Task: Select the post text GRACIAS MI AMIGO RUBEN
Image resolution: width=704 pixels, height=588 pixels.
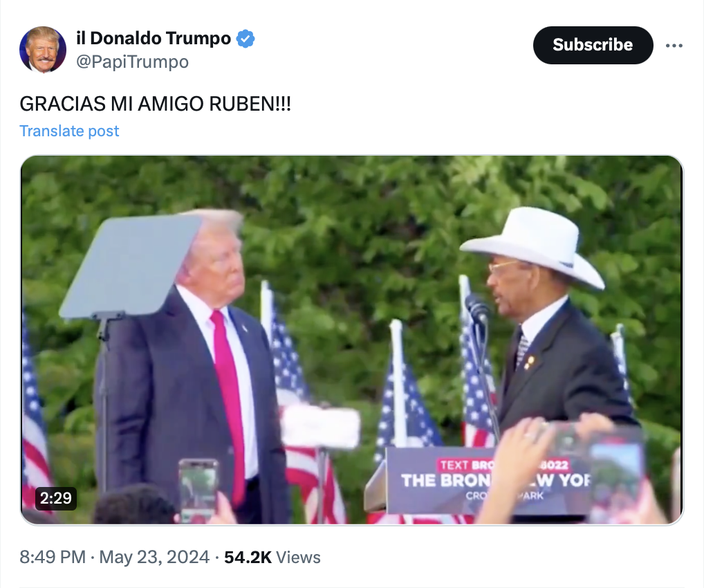Action: pos(156,104)
